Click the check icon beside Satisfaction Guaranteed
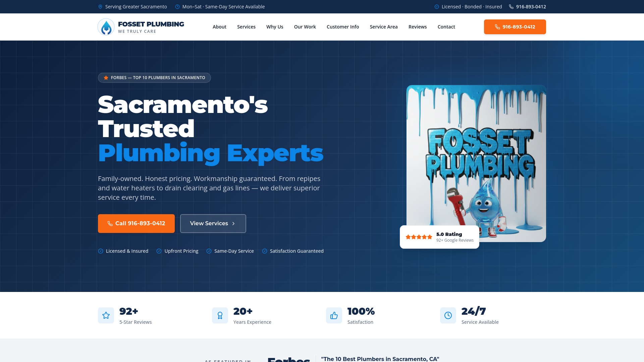Viewport: 644px width, 362px height. (265, 251)
